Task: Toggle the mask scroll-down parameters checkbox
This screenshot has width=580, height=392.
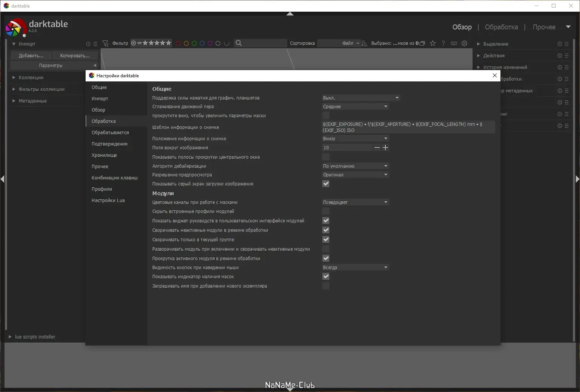Action: tap(326, 115)
